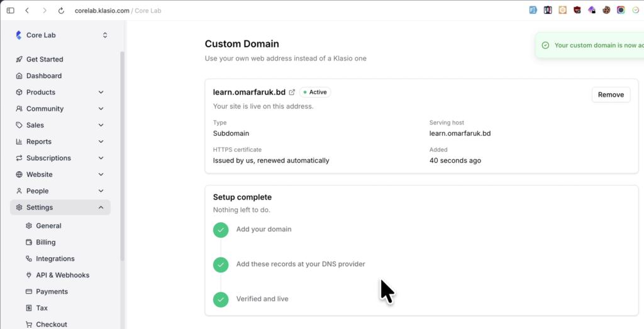Viewport: 644px width, 329px height.
Task: Click the sidebar vertical scrollbar
Action: (122, 156)
